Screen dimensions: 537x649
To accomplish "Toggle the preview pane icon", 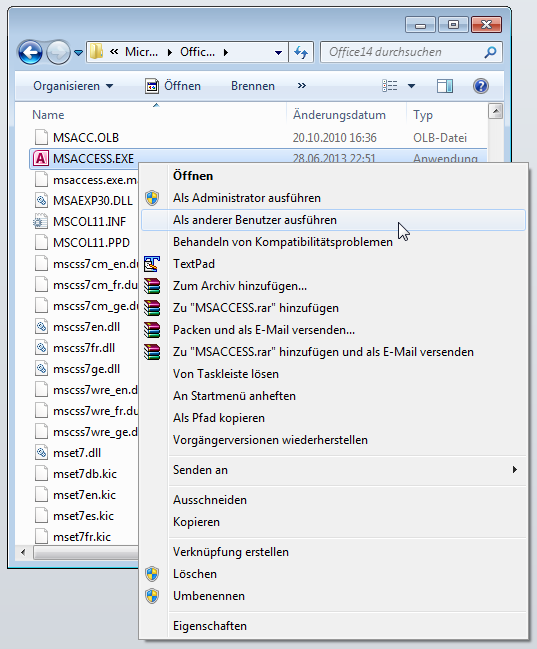I will [x=445, y=86].
